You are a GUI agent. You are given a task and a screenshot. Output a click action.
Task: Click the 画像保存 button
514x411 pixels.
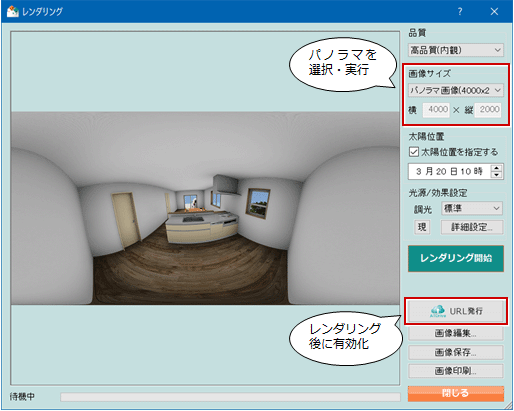point(456,352)
